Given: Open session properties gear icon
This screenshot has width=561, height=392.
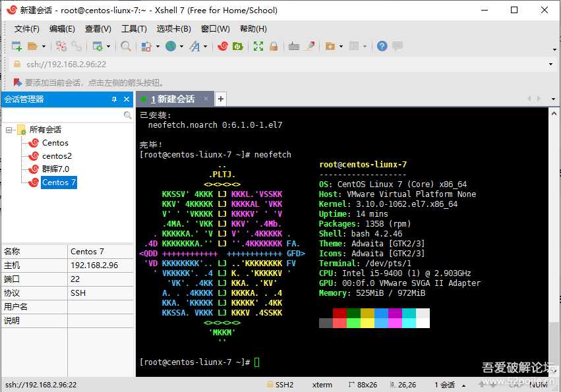Looking at the screenshot, I should coord(98,46).
